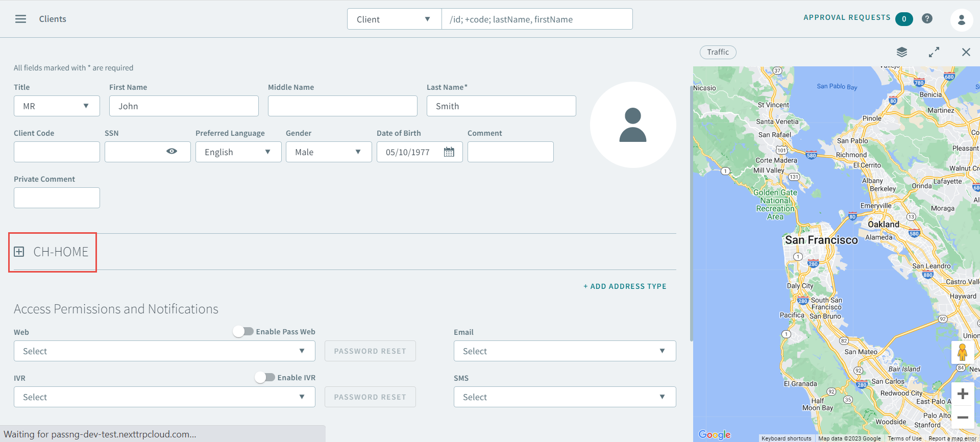Toggle the Enable Pass Web switch
Viewport: 980px width, 442px height.
(x=243, y=332)
